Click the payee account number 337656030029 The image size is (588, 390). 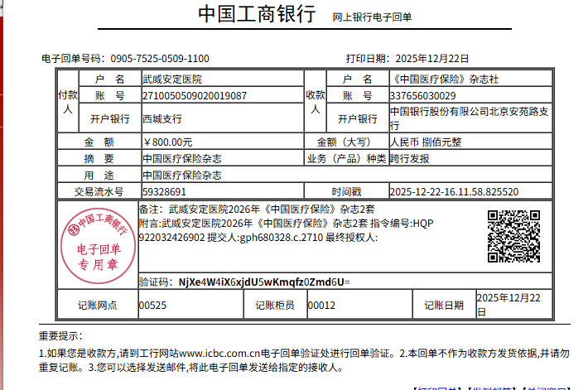coord(422,96)
